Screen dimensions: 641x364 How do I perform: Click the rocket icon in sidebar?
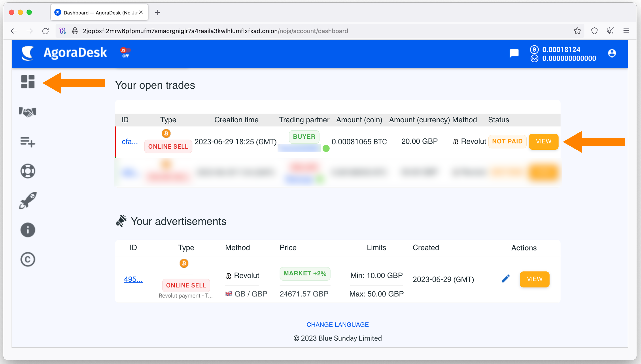[28, 200]
